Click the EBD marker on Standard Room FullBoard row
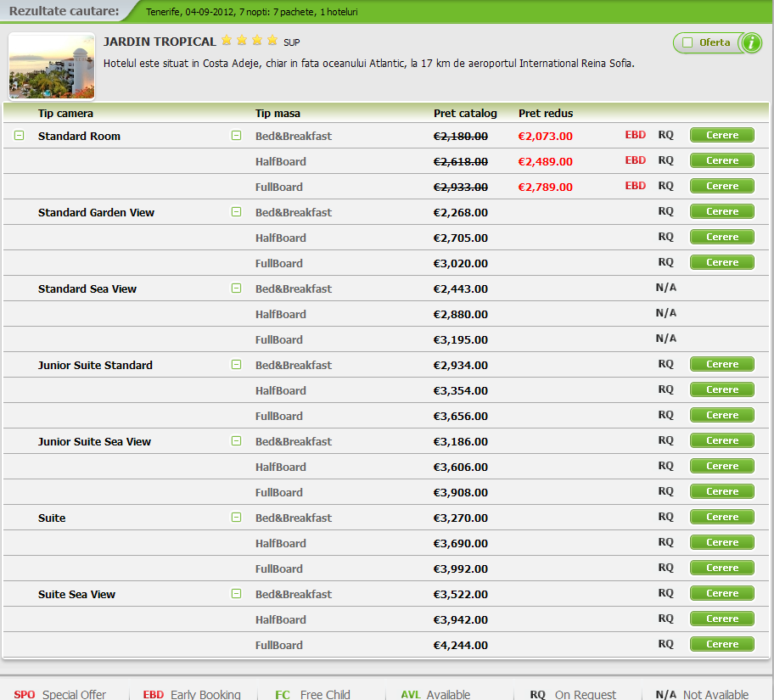Viewport: 774px width, 700px height. (635, 185)
